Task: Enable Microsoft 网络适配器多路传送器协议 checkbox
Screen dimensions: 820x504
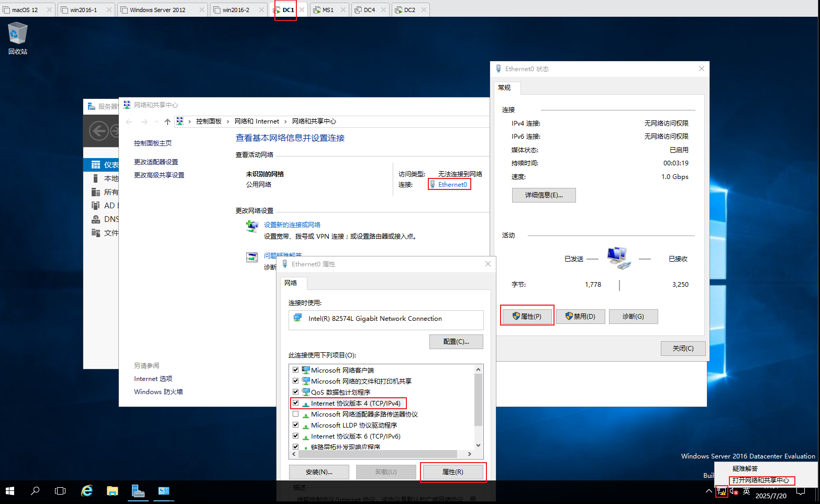Action: tap(296, 414)
